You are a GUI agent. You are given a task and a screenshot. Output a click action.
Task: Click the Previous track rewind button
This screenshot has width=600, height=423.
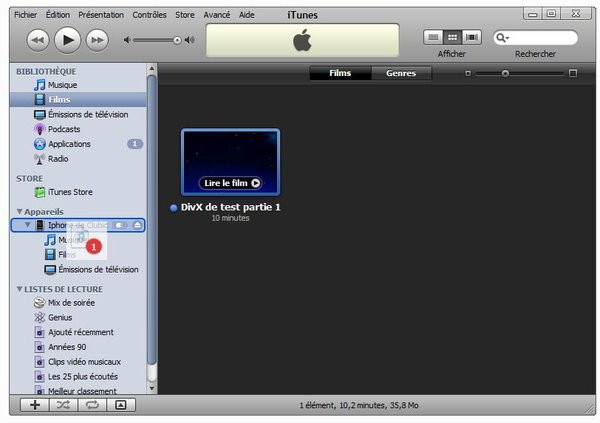point(38,40)
